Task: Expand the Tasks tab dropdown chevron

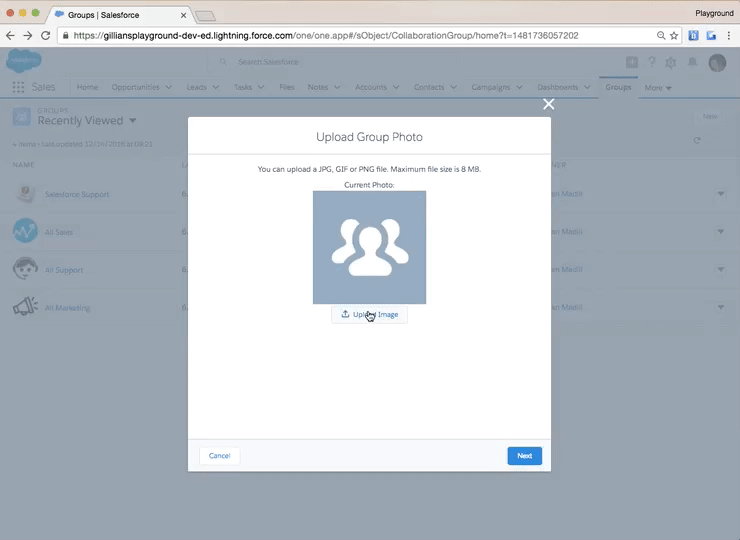Action: tap(261, 87)
